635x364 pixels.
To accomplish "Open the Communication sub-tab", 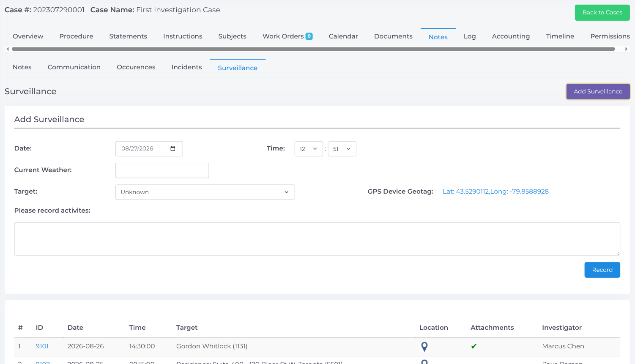I will [74, 67].
